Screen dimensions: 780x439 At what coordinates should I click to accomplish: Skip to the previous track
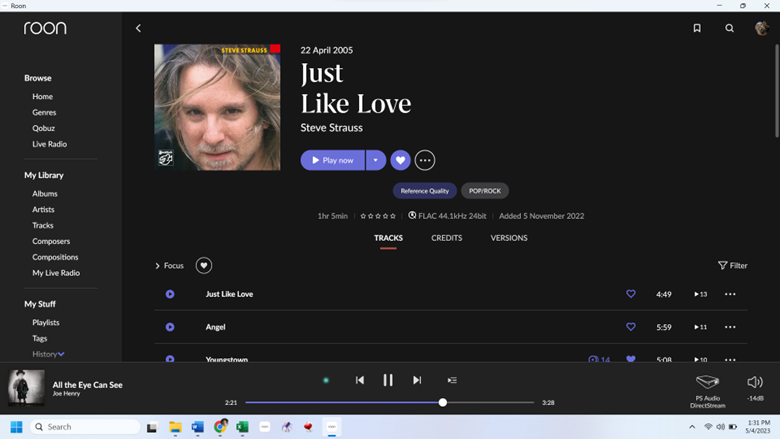point(360,380)
